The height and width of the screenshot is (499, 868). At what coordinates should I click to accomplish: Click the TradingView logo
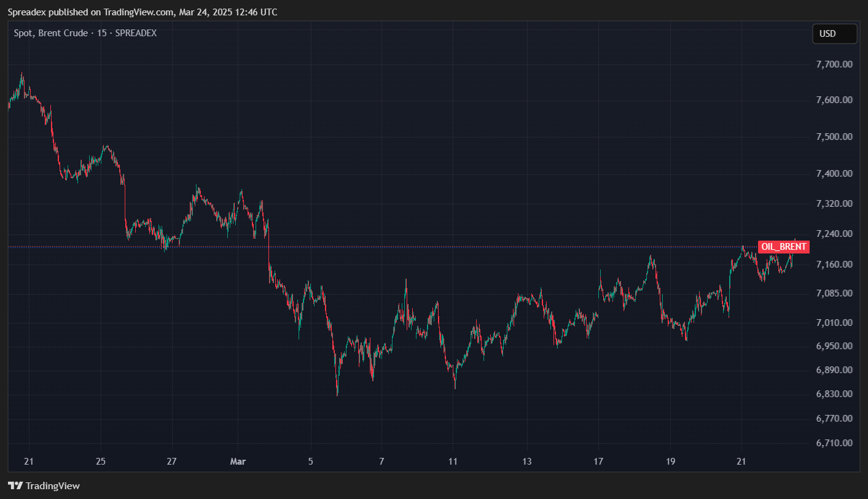point(44,485)
